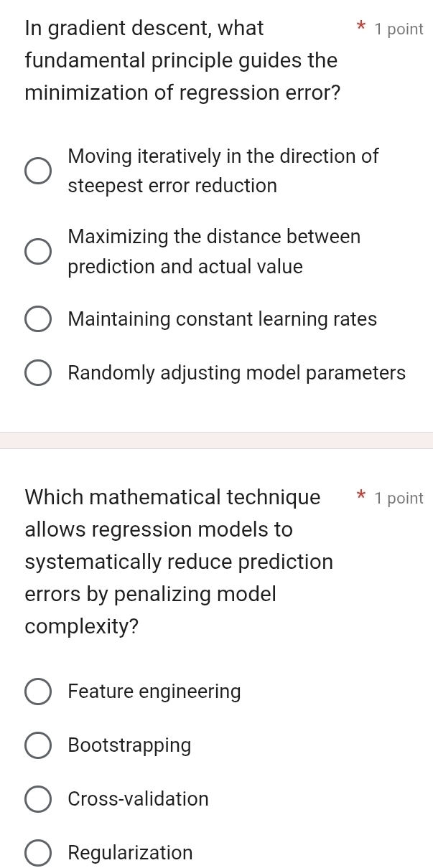Select the Feature engineering radio circle
This screenshot has width=433, height=868.
38,692
